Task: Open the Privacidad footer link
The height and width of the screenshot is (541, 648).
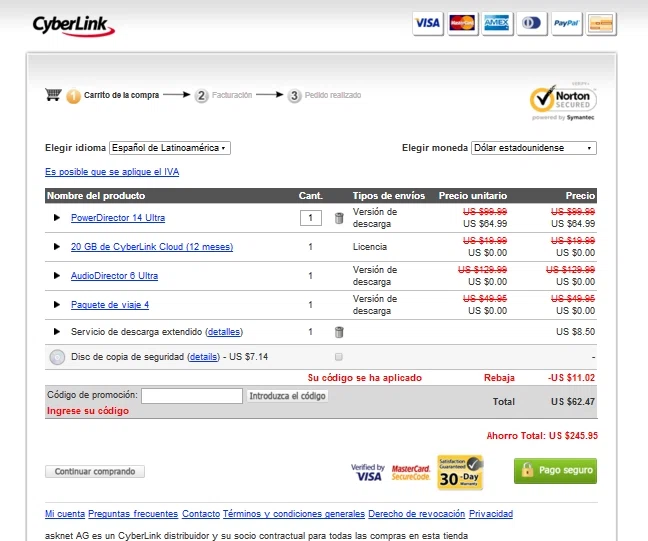Action: [491, 514]
